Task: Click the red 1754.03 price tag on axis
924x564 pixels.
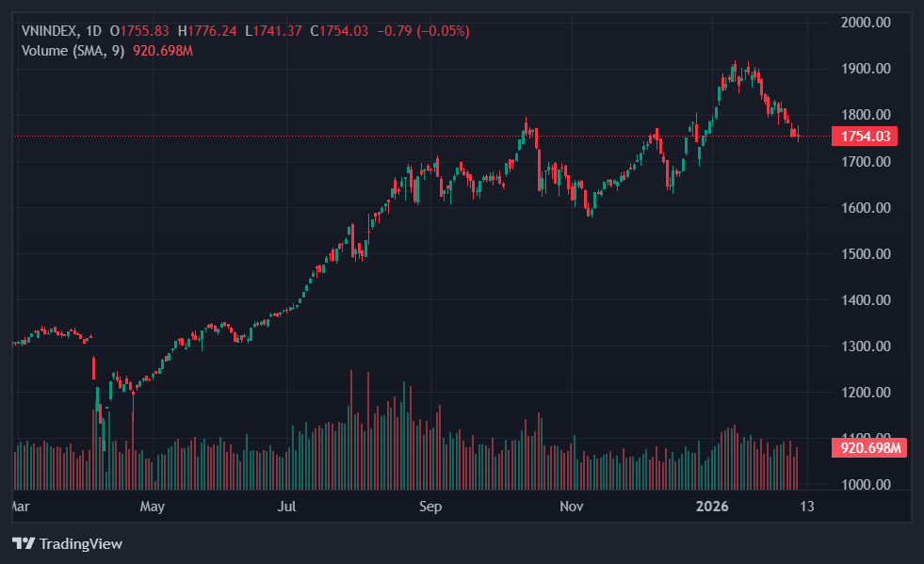Action: point(865,137)
